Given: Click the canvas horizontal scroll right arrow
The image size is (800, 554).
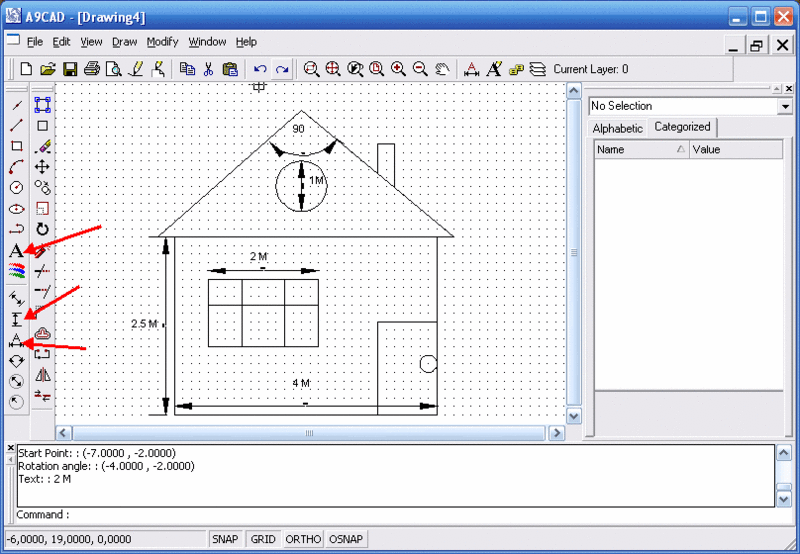Looking at the screenshot, I should (557, 433).
